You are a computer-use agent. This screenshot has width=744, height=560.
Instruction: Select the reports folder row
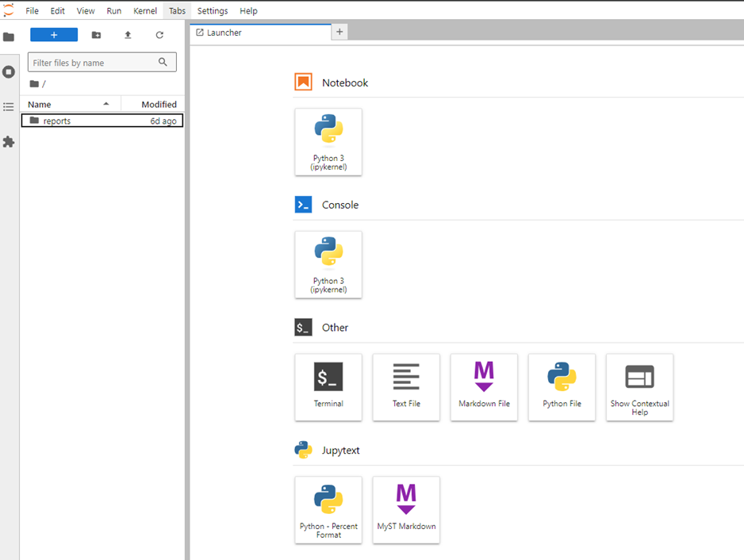click(102, 121)
